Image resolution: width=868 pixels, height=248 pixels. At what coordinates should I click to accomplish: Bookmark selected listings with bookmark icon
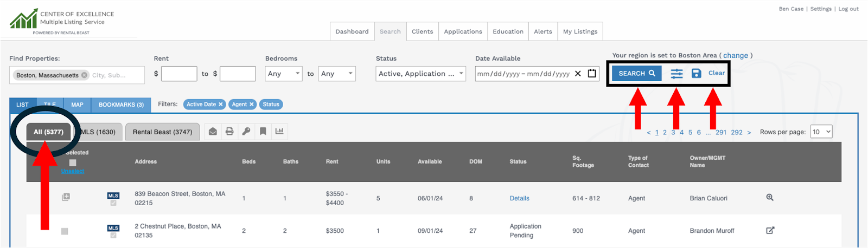pyautogui.click(x=263, y=131)
